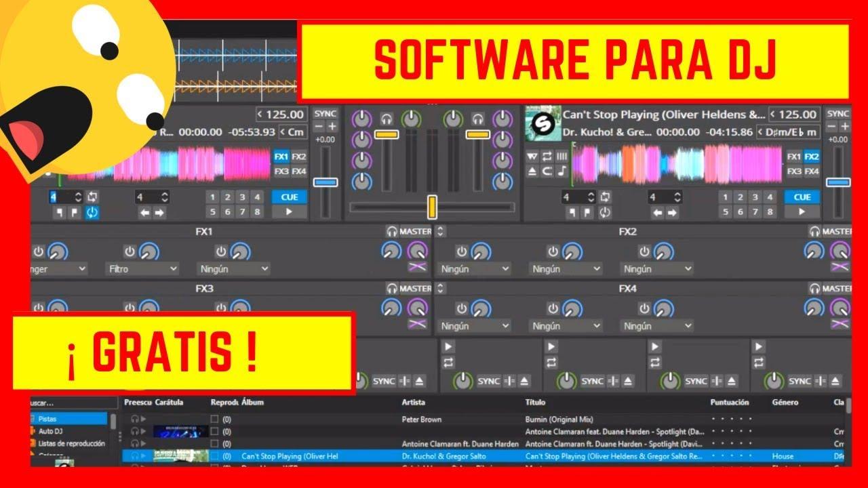Click the crossfader handle in the mixer
Image resolution: width=868 pixels, height=488 pixels.
point(431,207)
